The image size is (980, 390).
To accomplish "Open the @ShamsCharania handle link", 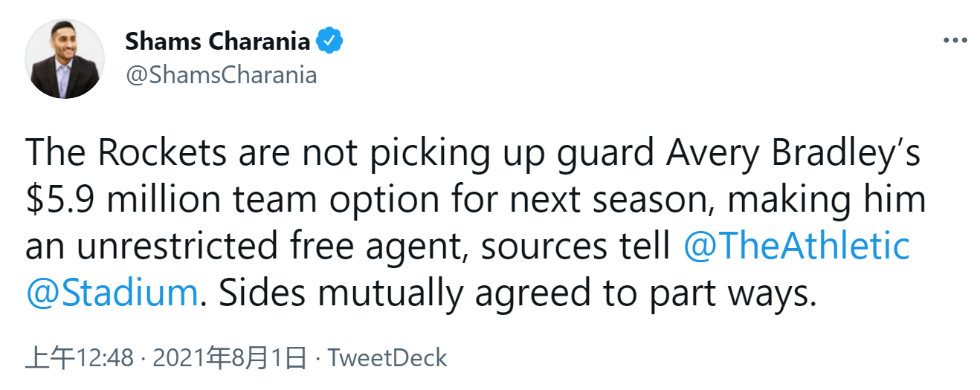I will (x=221, y=75).
